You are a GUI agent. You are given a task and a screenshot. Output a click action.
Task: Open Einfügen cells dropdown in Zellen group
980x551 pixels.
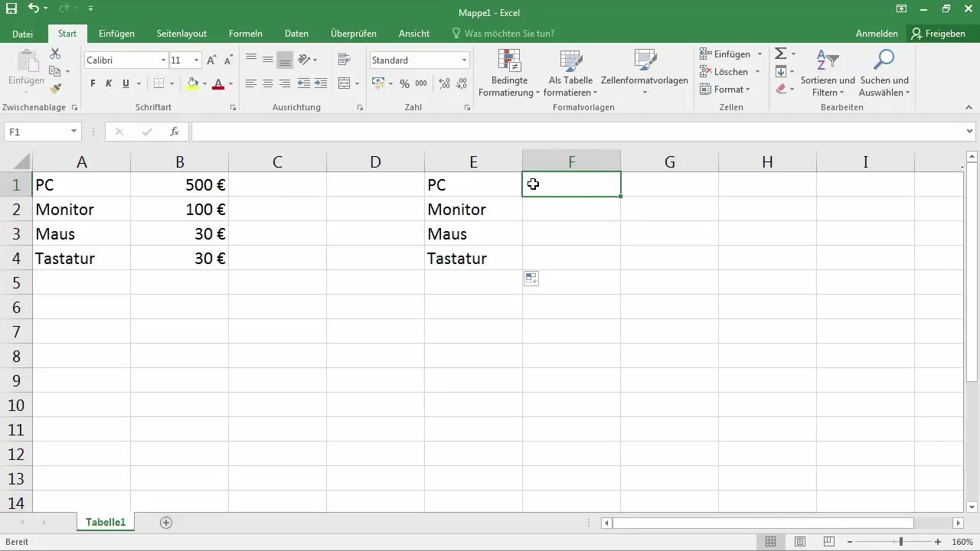pyautogui.click(x=759, y=54)
